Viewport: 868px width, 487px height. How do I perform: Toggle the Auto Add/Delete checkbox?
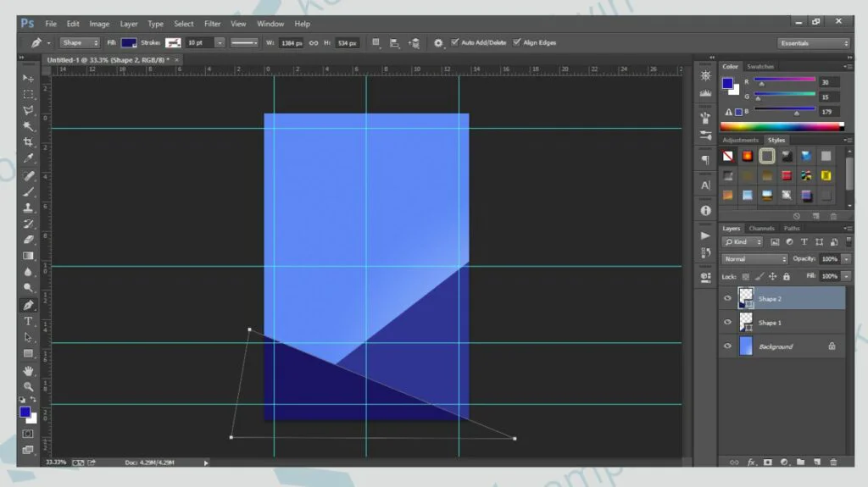coord(455,42)
